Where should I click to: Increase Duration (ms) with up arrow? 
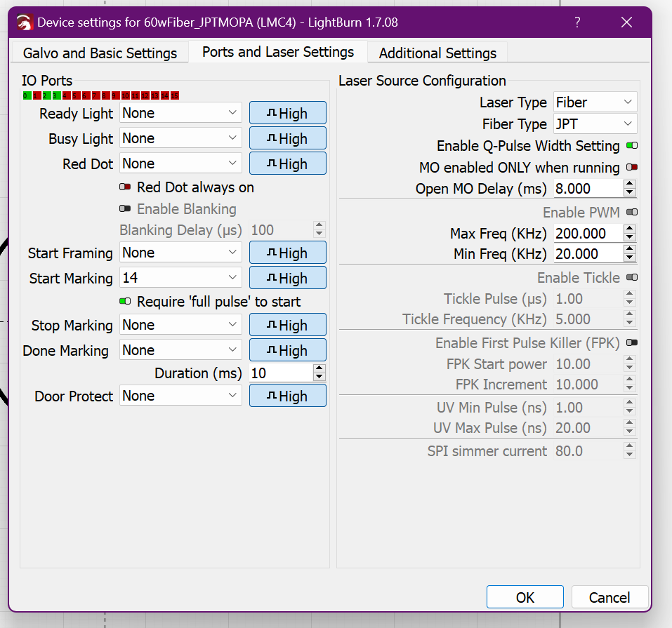pyautogui.click(x=319, y=368)
